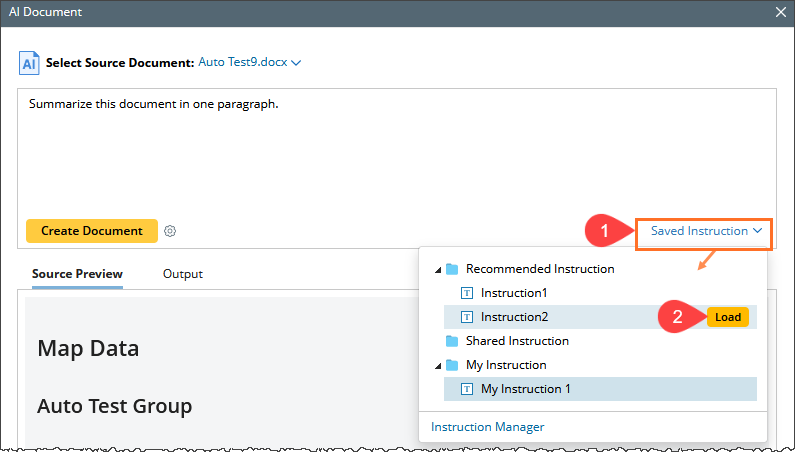
Task: Open the Instruction Manager link
Action: (x=488, y=427)
